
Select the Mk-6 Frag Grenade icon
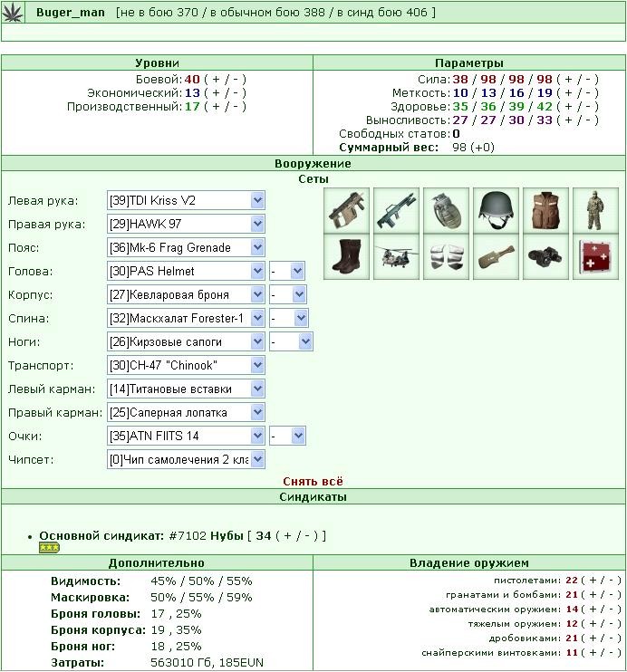coord(446,210)
